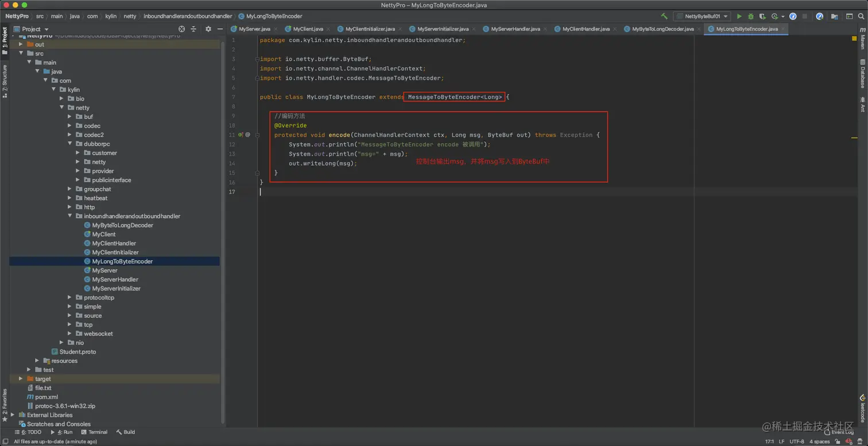
Task: Fold the encode method at line 11
Action: [258, 135]
